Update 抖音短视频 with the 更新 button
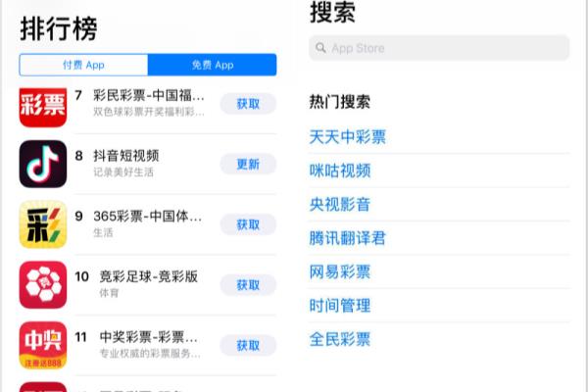 point(248,164)
